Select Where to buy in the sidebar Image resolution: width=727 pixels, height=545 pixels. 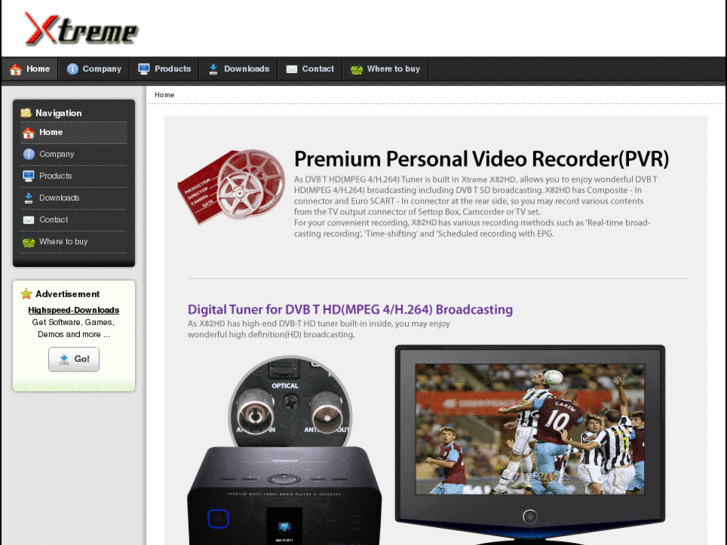[74, 242]
